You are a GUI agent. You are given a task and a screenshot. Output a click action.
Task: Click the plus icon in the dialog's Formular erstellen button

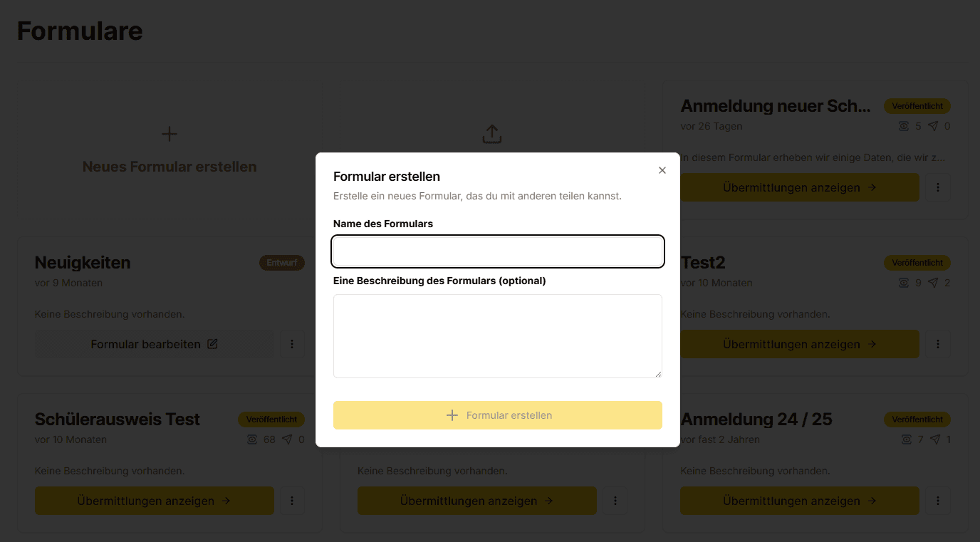[x=453, y=415]
